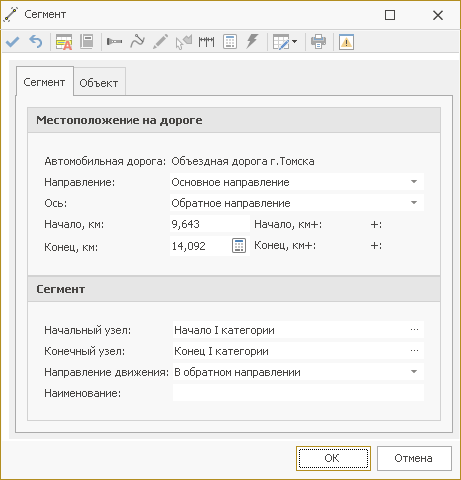Screen dimensions: 461x480
Task: Expand the Ось combo box
Action: [414, 203]
